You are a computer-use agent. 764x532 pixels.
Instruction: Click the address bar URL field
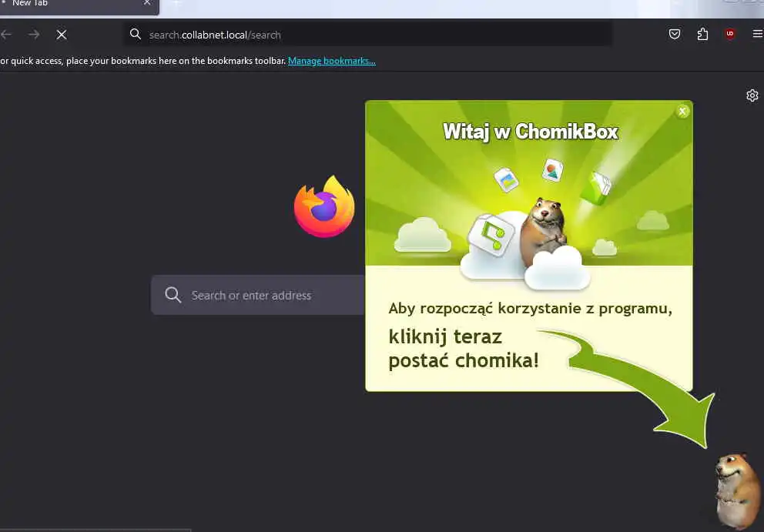[x=368, y=35]
